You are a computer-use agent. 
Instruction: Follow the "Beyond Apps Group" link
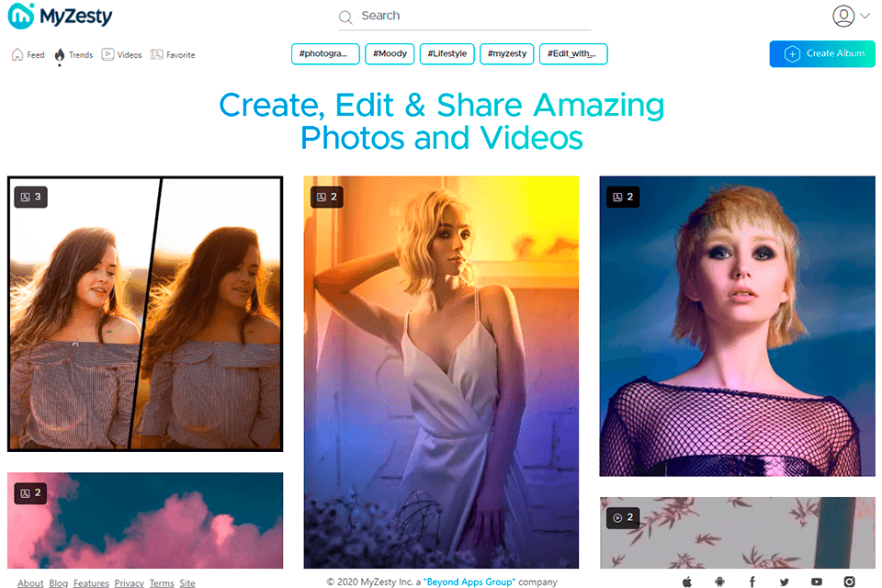tap(469, 582)
